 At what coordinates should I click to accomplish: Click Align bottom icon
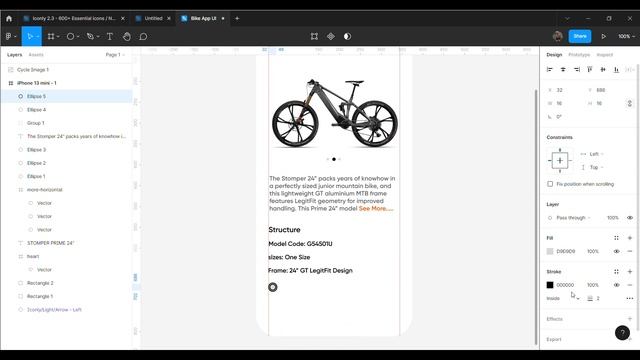pos(616,70)
